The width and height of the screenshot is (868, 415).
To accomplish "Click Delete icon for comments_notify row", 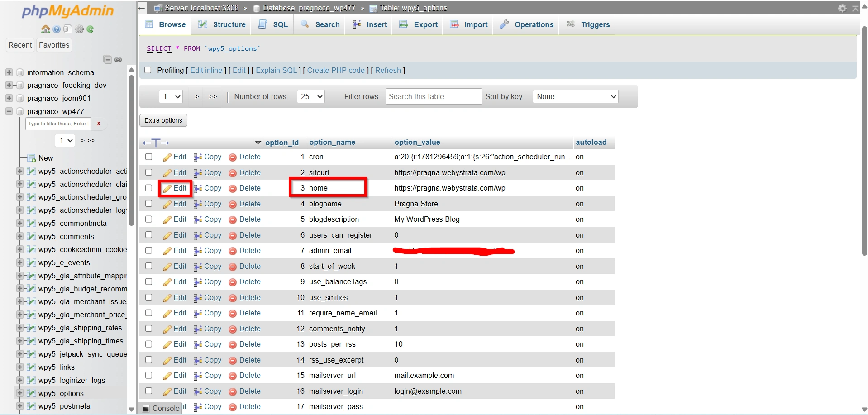I will click(x=233, y=329).
